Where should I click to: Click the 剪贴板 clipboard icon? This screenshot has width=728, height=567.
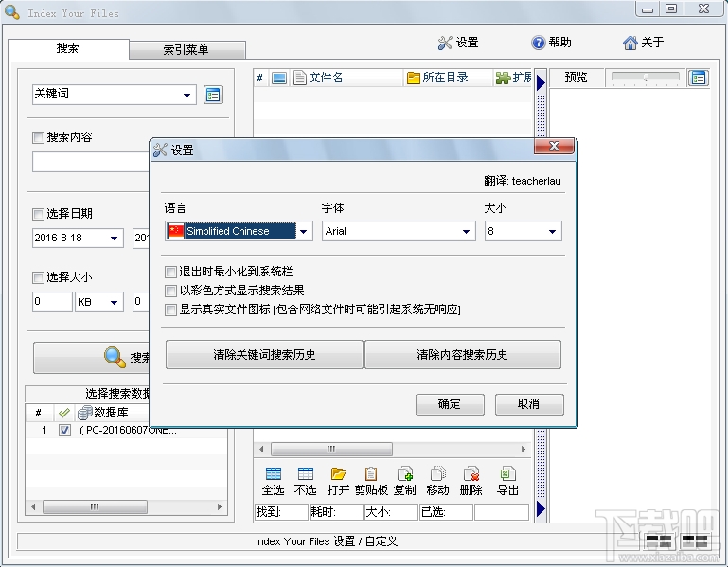pyautogui.click(x=371, y=481)
